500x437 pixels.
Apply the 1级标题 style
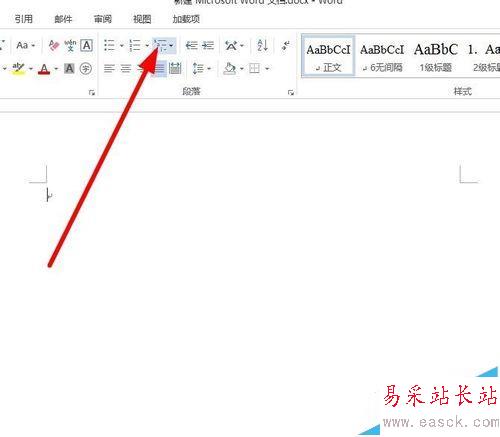click(x=436, y=57)
